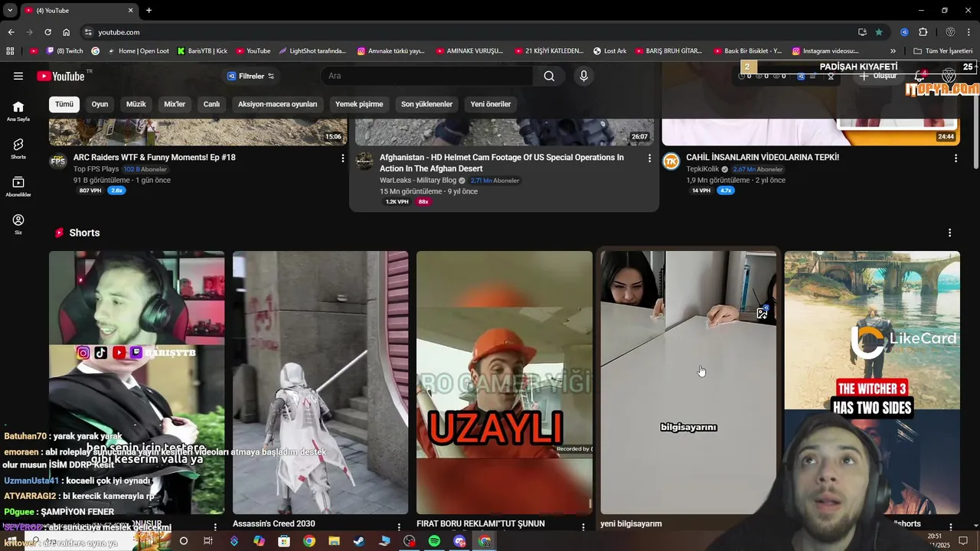Open Abonelikler in the sidebar
980x551 pixels.
coord(18,187)
